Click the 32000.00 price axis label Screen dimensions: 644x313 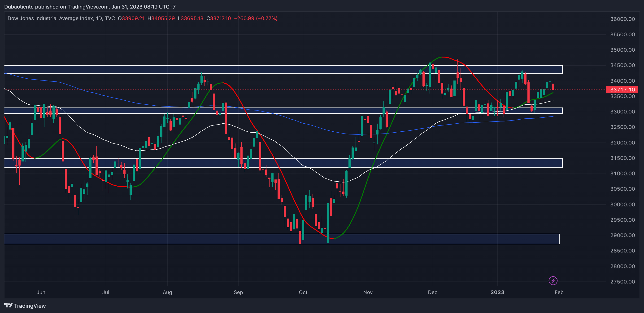pos(622,143)
